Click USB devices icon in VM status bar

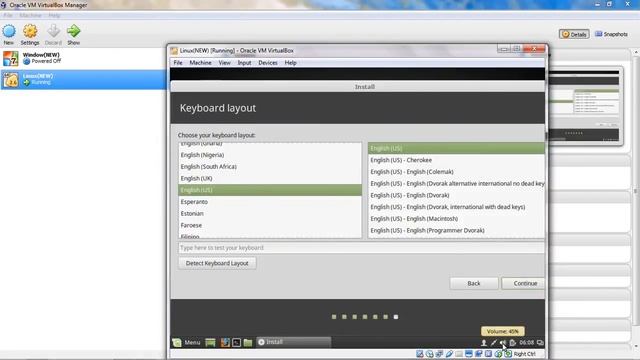(x=449, y=354)
